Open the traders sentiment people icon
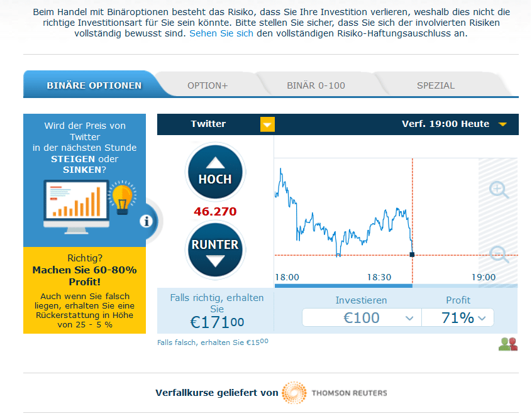 508,344
